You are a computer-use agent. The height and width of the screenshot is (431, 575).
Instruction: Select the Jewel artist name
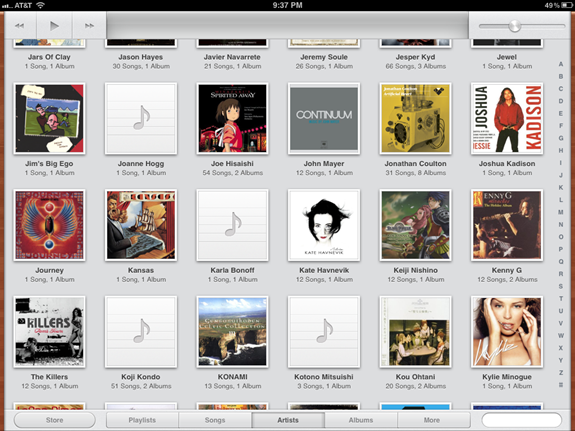tap(507, 57)
